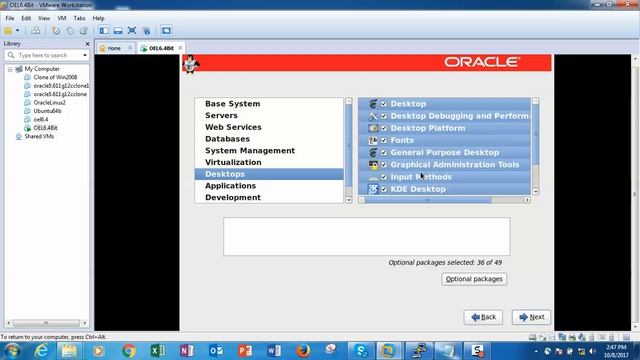Click the category list scroll down arrow

pyautogui.click(x=349, y=200)
